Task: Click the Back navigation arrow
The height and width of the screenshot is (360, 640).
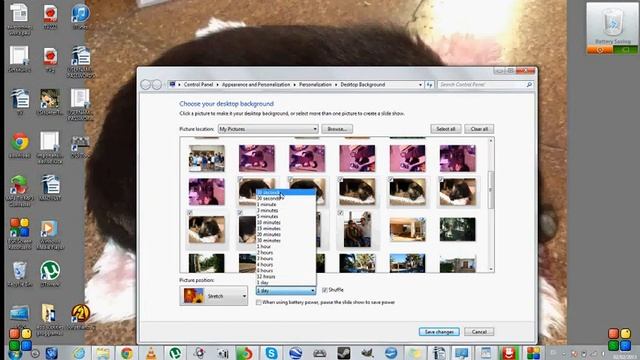Action: [146, 84]
